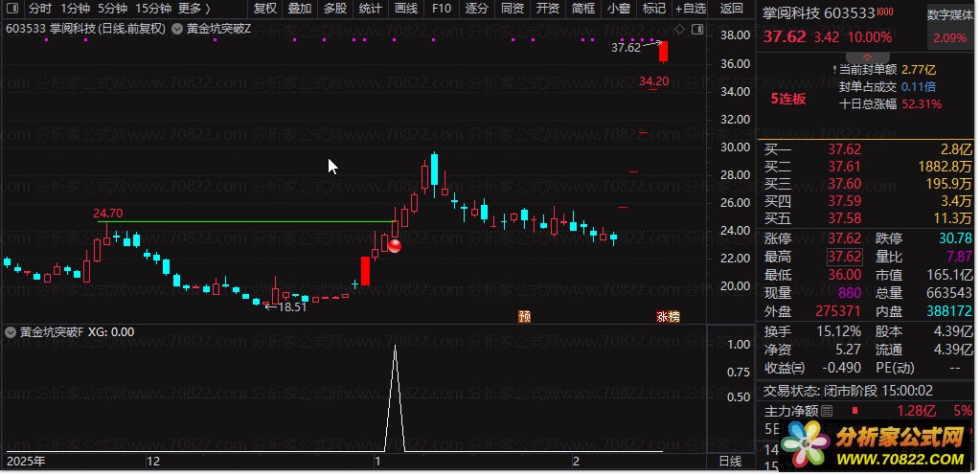Open the 统计 statistics tool

(371, 8)
